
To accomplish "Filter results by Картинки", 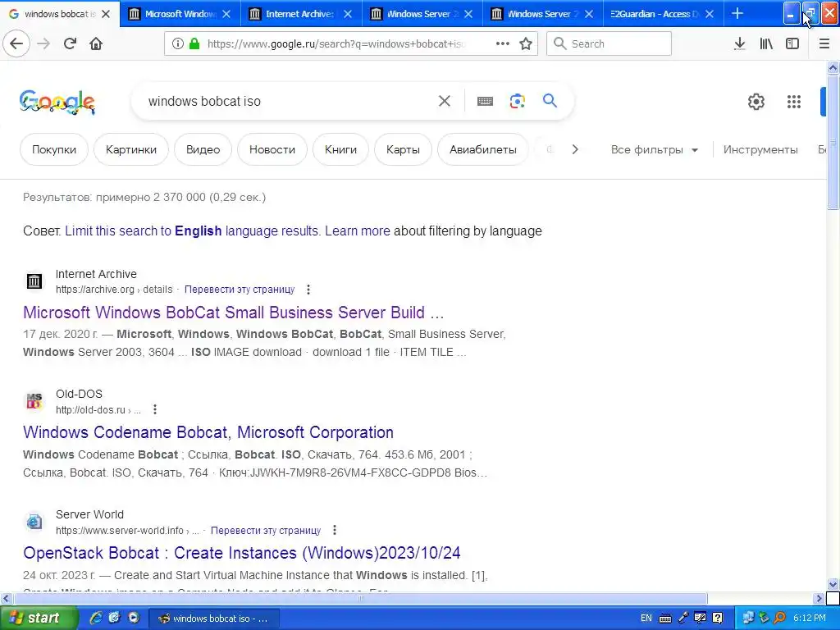I will (131, 149).
